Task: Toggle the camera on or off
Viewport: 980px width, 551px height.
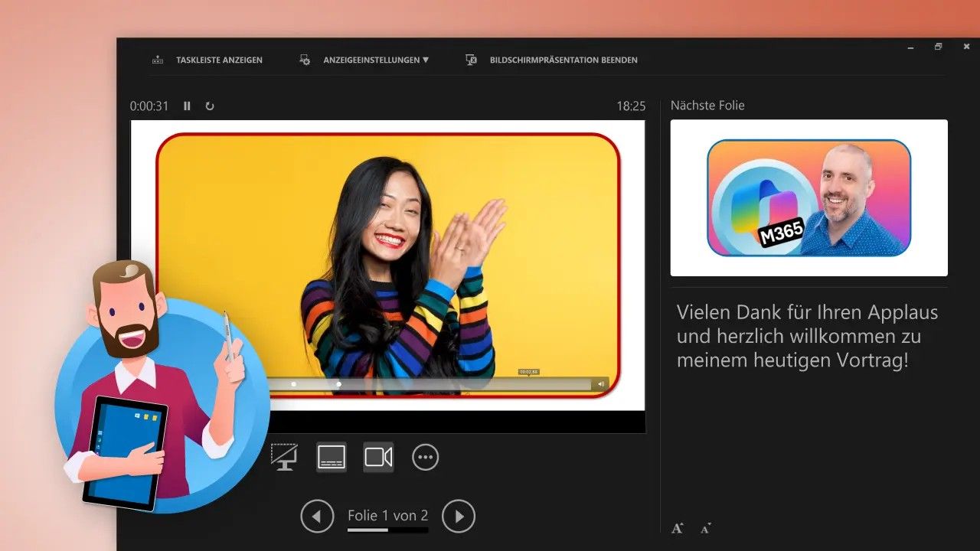Action: coord(378,457)
